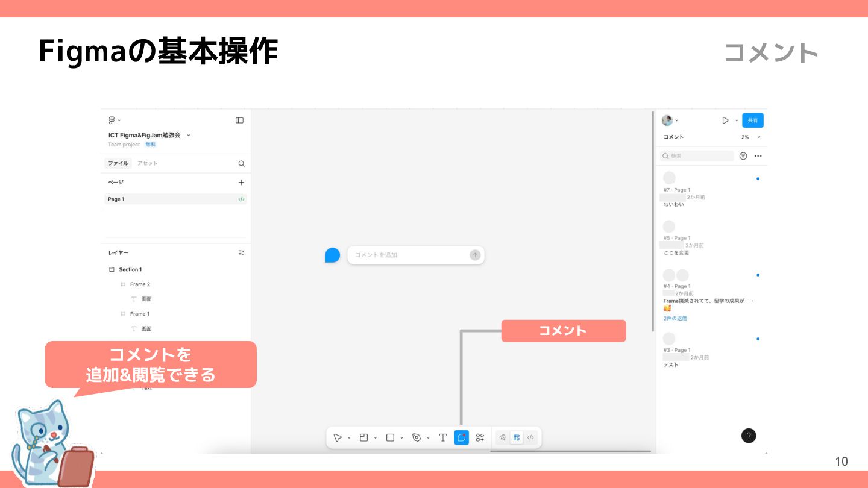The width and height of the screenshot is (868, 488).
Task: Open Pen tool options chevron
Action: click(429, 438)
